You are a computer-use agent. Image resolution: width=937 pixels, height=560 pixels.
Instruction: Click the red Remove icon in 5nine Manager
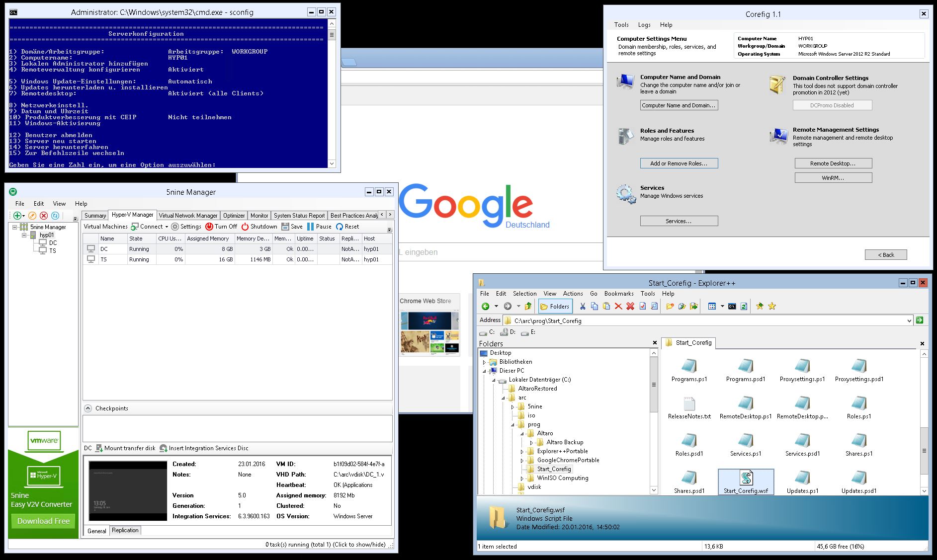pyautogui.click(x=44, y=215)
